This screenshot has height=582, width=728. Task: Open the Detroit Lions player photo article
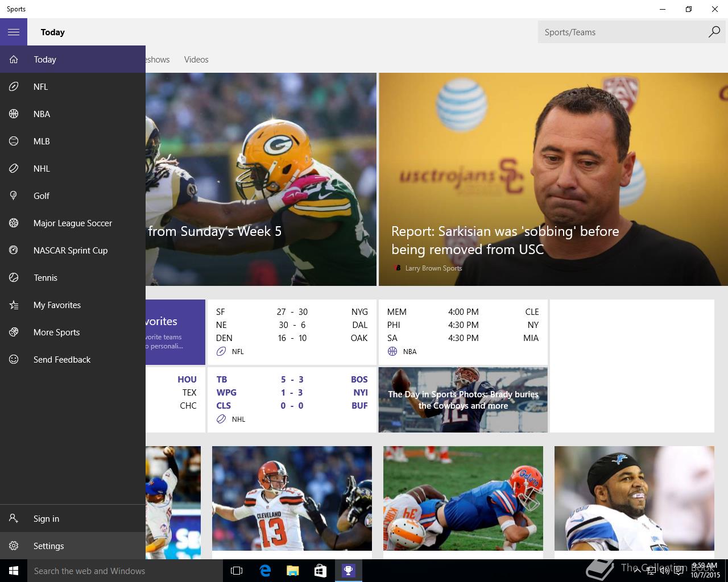click(634, 498)
